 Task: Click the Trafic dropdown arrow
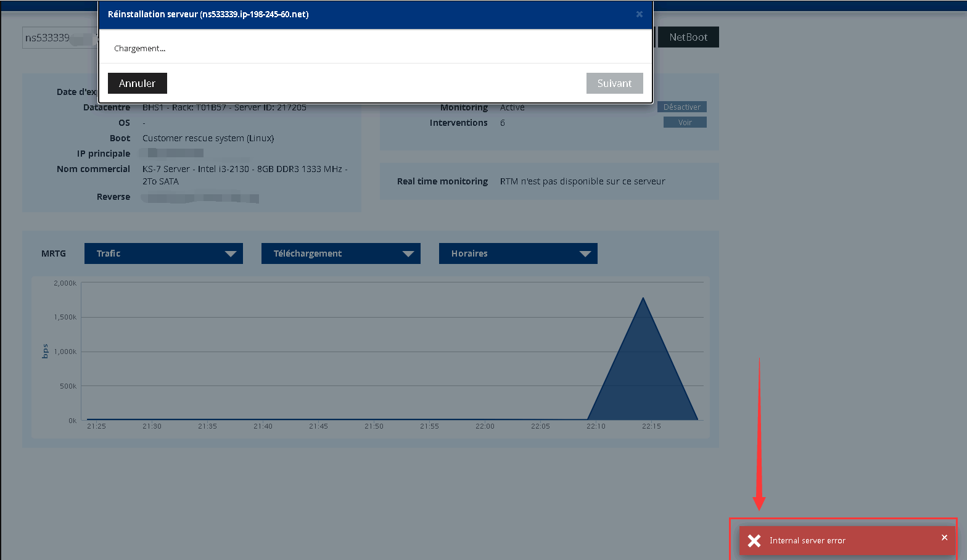231,253
